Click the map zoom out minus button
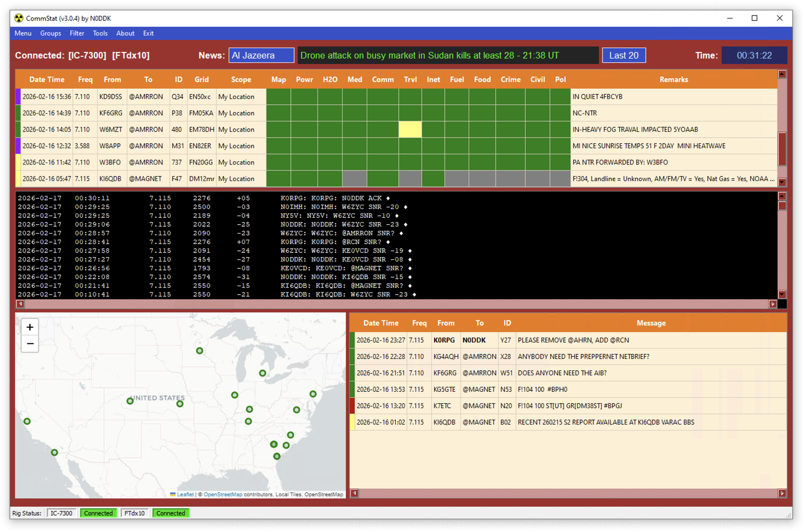This screenshot has width=806, height=532. [x=30, y=344]
